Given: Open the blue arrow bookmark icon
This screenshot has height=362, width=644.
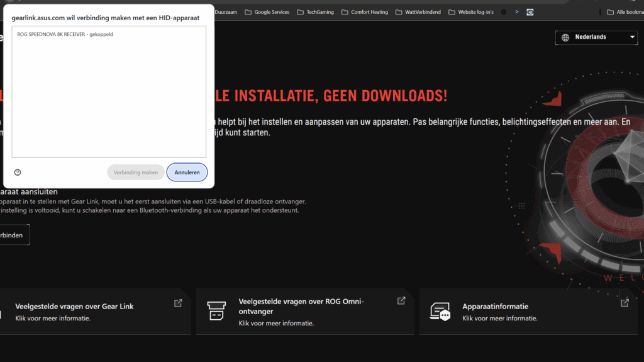Looking at the screenshot, I should 517,12.
